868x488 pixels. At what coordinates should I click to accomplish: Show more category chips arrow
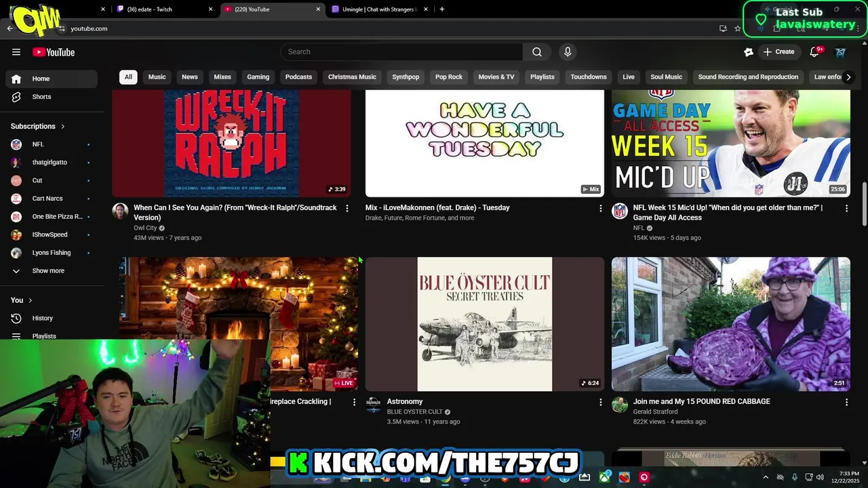[x=848, y=77]
